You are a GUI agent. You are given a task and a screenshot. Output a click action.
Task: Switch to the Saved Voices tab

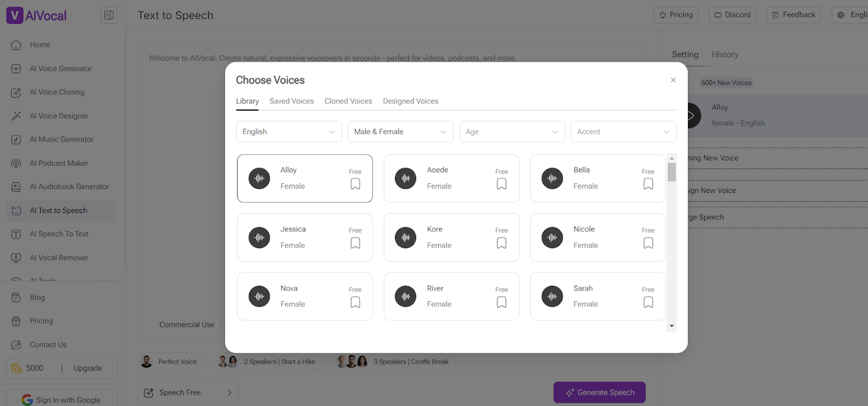[291, 101]
